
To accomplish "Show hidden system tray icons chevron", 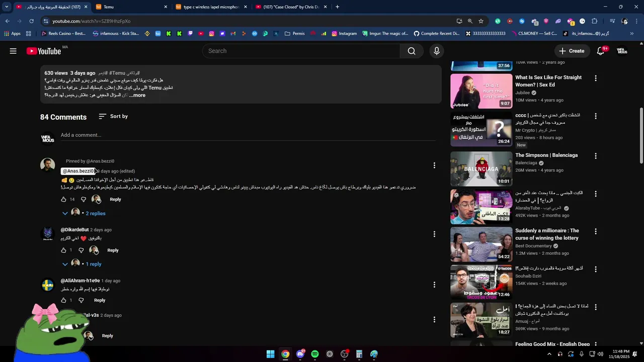I will coord(549,354).
